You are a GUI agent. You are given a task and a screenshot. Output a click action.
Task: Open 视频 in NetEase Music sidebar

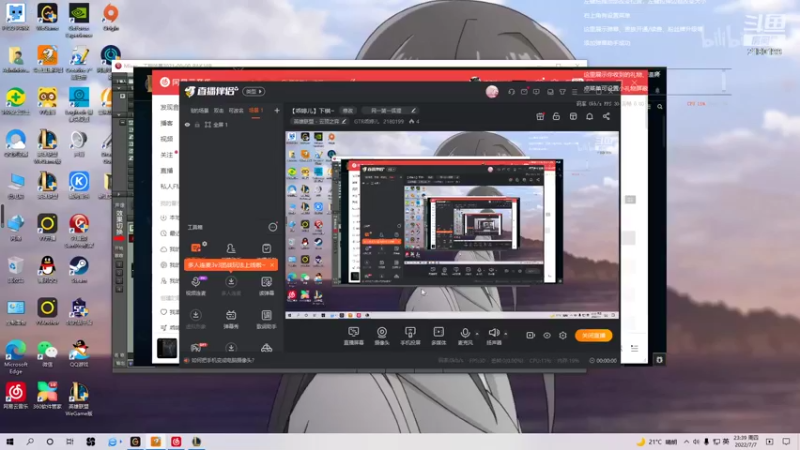click(167, 139)
